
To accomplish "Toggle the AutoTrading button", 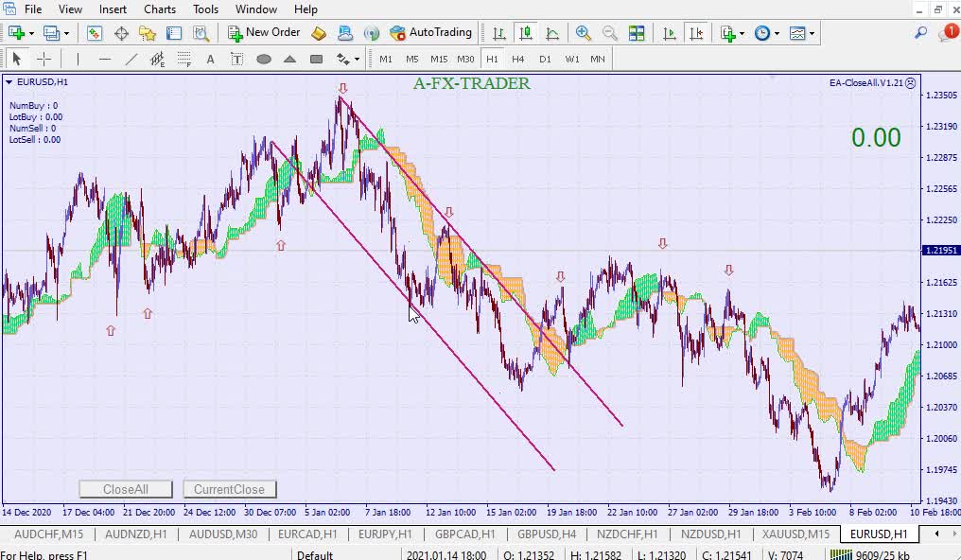I will coord(430,32).
